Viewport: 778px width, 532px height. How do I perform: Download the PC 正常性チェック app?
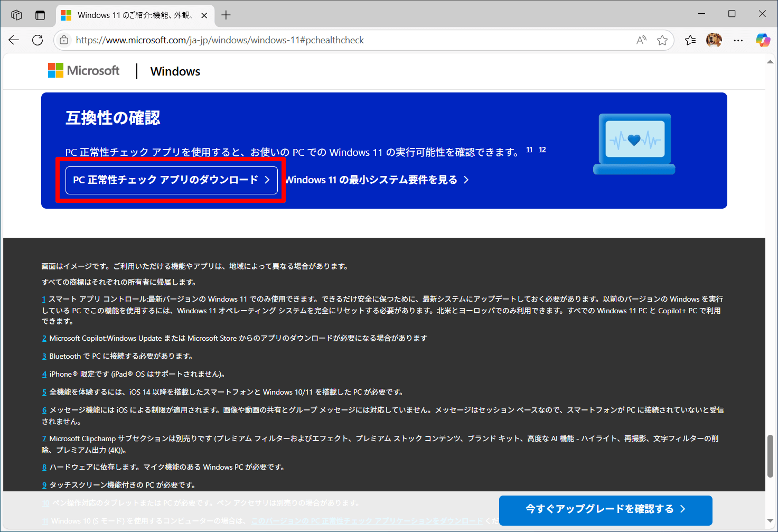[x=172, y=180]
